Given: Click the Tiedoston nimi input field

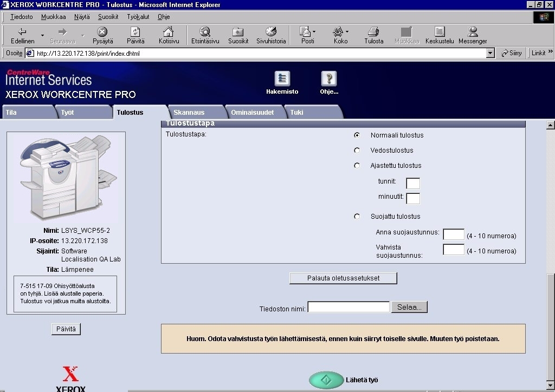Looking at the screenshot, I should tap(349, 307).
